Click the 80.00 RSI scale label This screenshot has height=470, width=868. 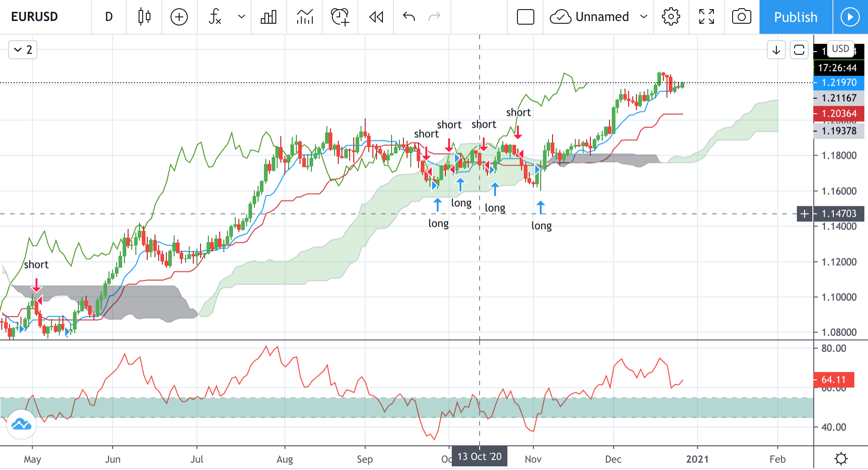834,349
